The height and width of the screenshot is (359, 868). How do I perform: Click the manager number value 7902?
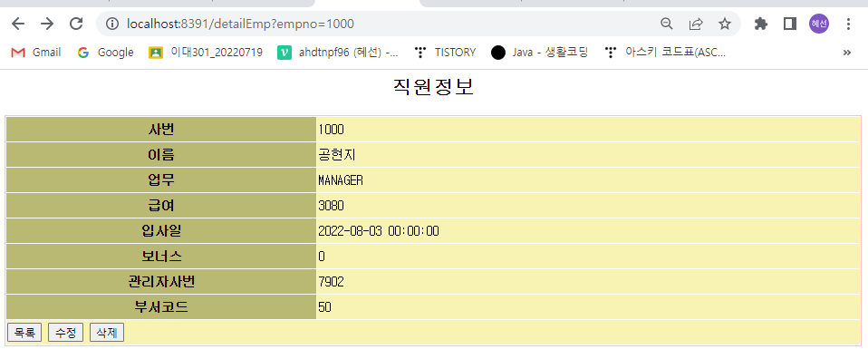click(331, 282)
